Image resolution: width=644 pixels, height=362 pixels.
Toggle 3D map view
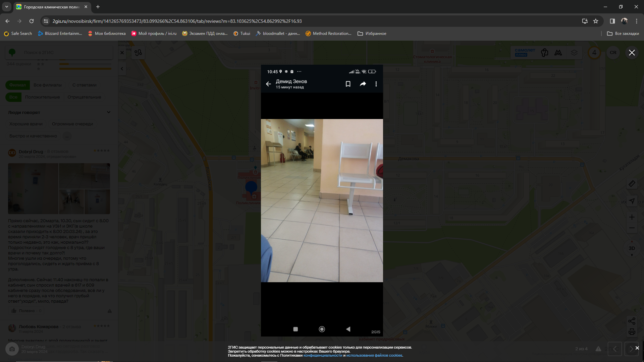[632, 248]
